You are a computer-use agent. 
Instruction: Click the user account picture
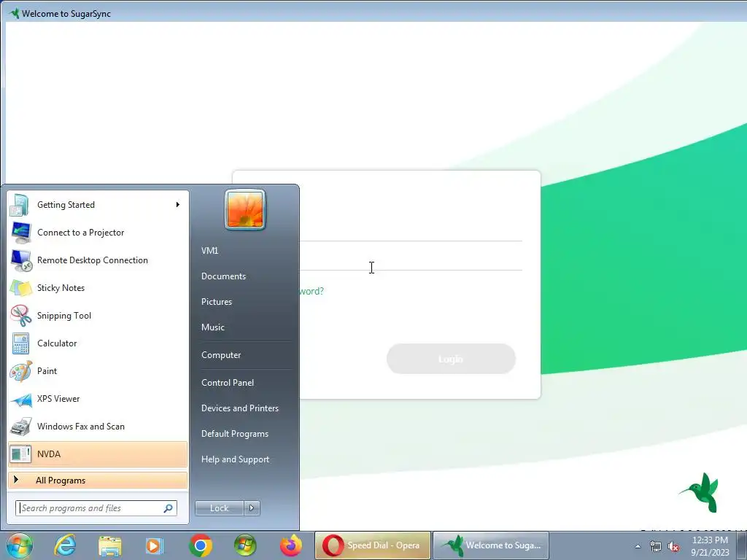coord(245,209)
